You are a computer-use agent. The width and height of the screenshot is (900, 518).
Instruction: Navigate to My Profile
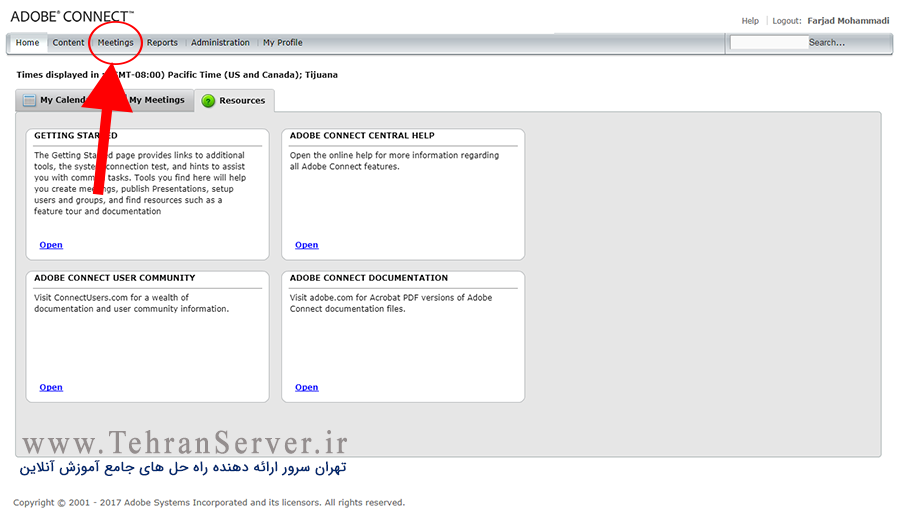(283, 43)
